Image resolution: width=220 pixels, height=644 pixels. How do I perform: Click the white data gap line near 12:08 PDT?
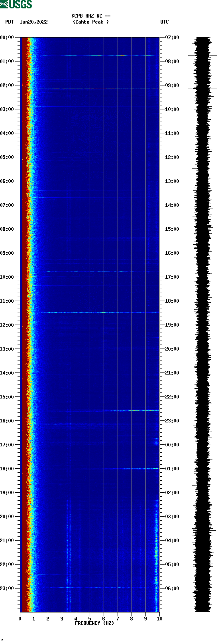(98, 328)
